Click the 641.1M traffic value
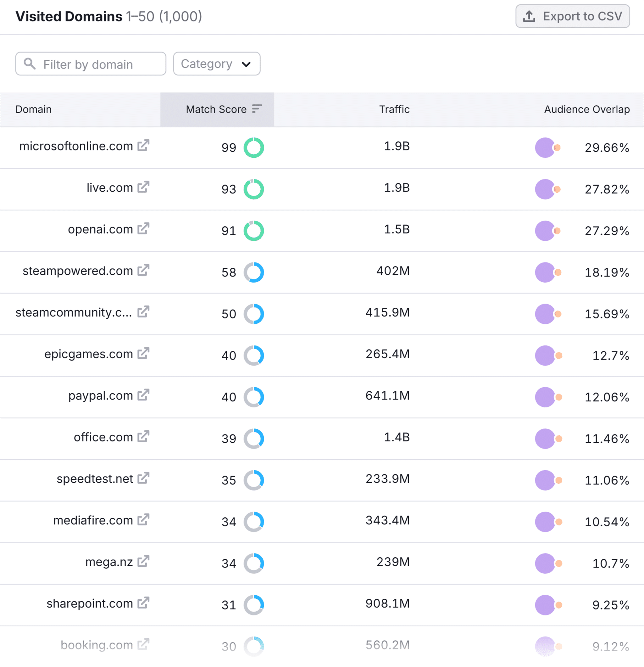This screenshot has width=644, height=667. [388, 395]
